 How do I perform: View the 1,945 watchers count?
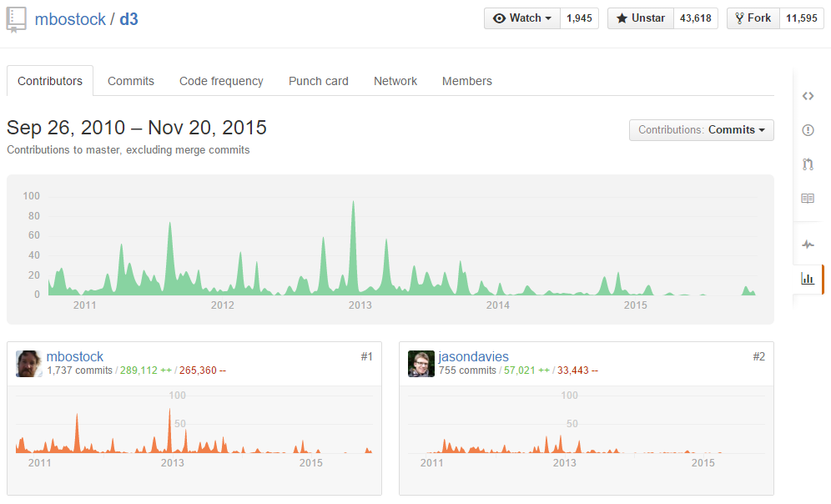(x=579, y=18)
